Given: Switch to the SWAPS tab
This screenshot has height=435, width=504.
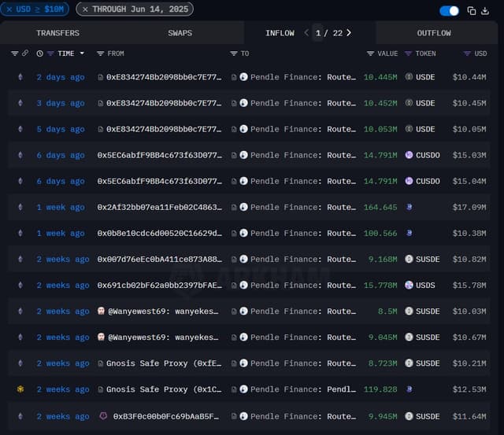Looking at the screenshot, I should point(180,33).
